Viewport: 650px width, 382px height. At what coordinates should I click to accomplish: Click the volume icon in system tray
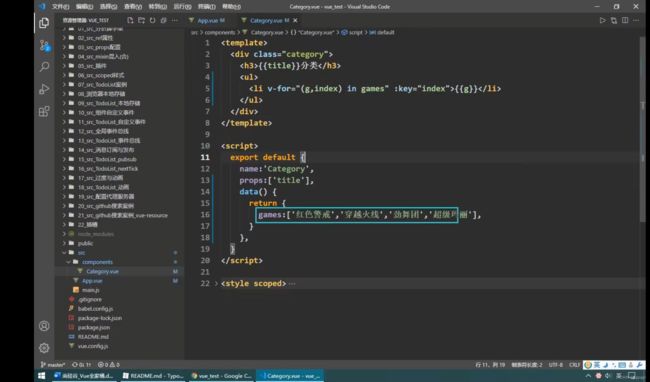click(608, 376)
